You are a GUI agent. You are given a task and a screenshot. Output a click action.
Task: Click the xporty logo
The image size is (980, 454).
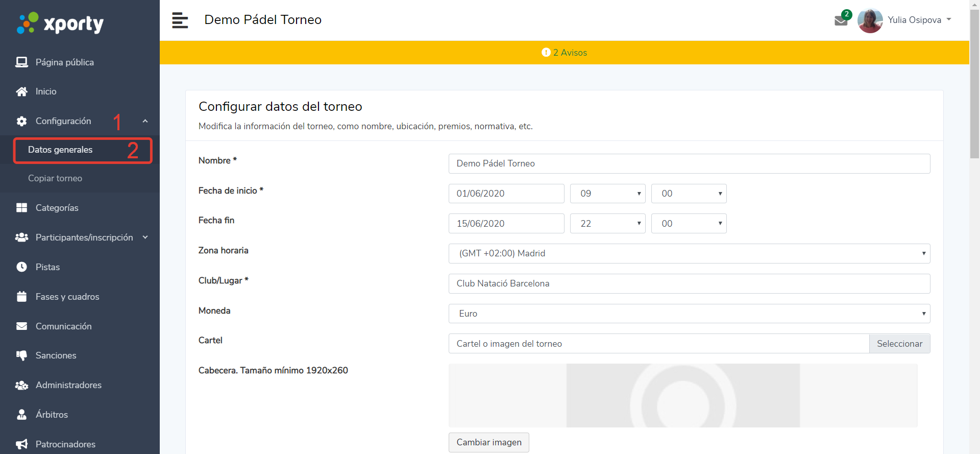click(60, 23)
